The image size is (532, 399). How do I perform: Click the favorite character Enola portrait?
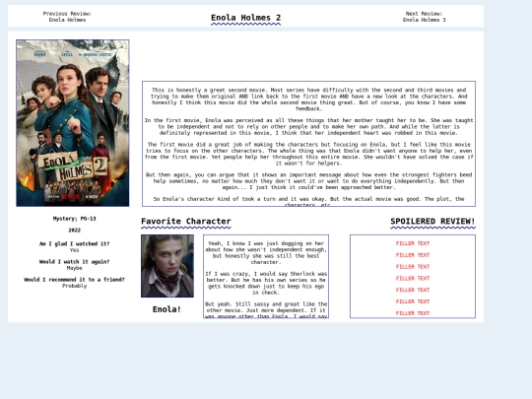tap(167, 266)
